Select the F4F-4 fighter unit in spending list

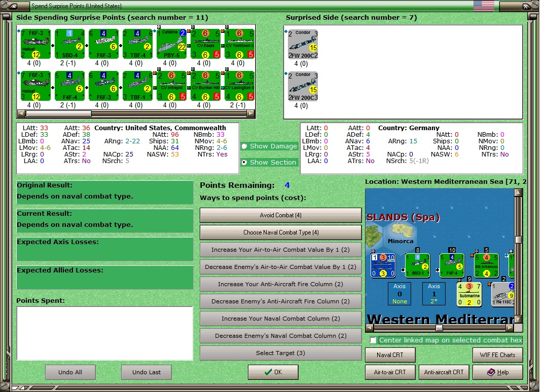click(70, 86)
